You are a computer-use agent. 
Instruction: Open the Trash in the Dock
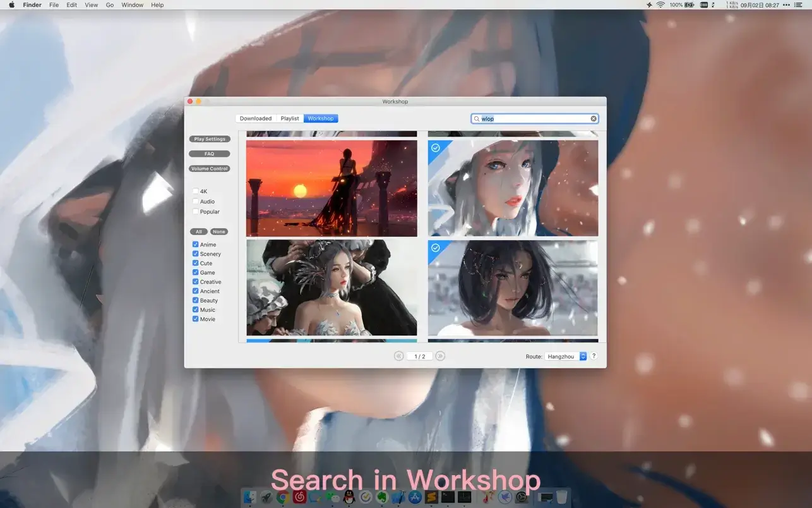click(561, 498)
